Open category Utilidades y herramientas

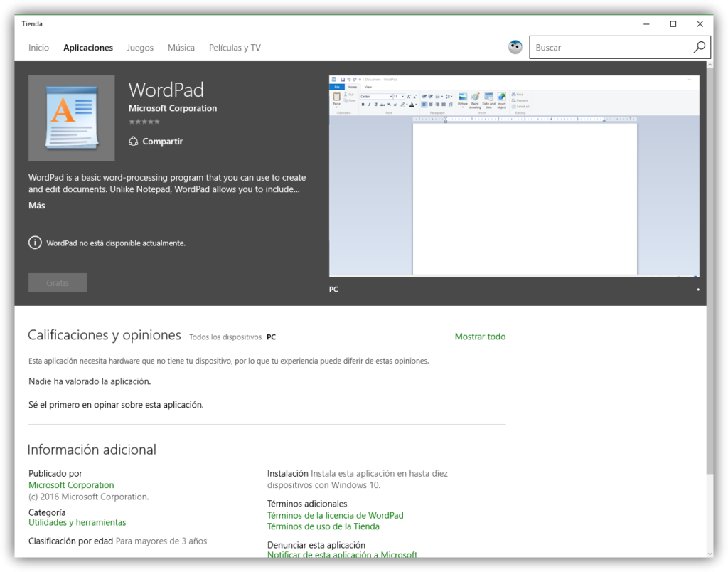(x=77, y=522)
